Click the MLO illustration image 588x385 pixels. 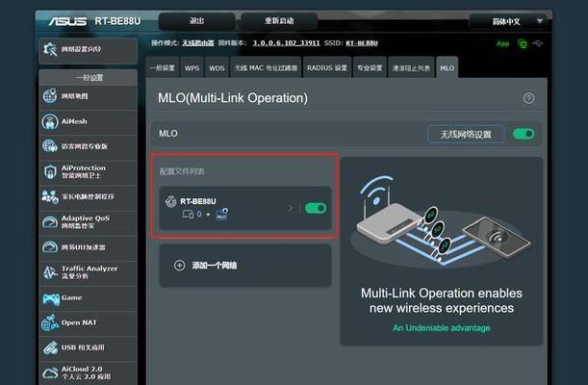coord(441,221)
